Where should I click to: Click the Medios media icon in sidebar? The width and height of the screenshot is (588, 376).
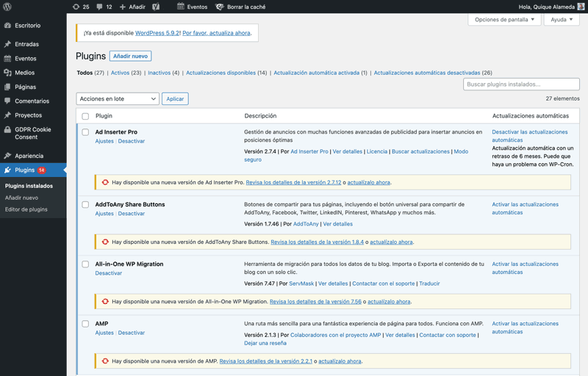coord(7,73)
